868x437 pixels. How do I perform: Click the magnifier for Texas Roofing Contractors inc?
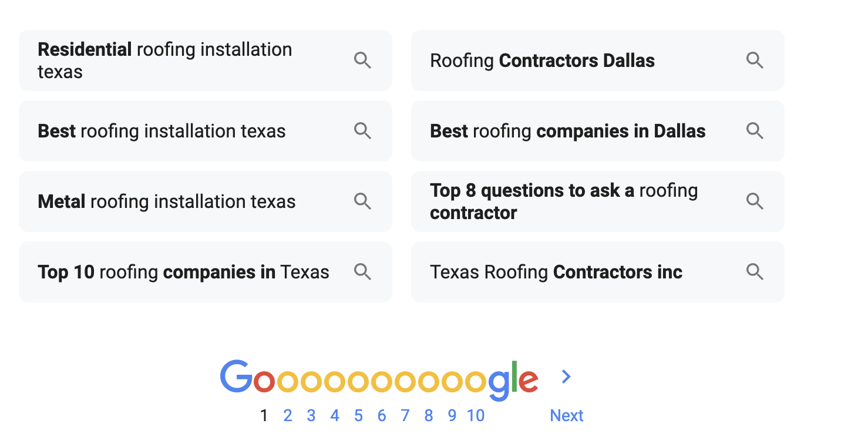point(755,272)
